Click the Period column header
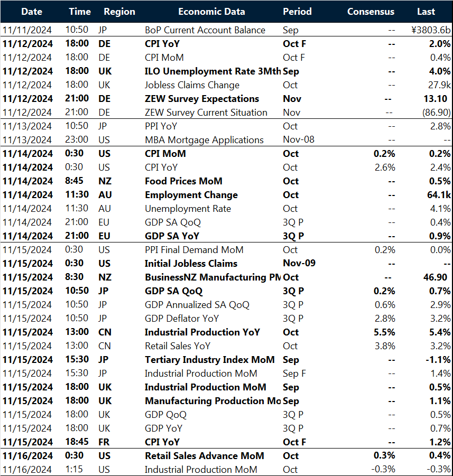The image size is (453, 476). click(297, 11)
